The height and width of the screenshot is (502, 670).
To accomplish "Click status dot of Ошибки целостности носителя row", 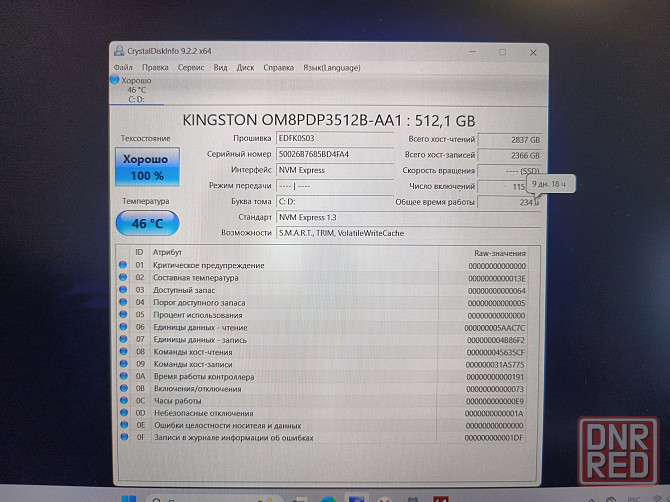I will pyautogui.click(x=124, y=425).
